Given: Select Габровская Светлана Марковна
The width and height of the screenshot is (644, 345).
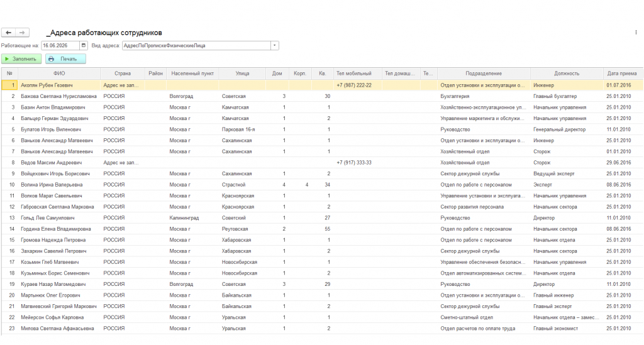Looking at the screenshot, I should click(x=323, y=207).
